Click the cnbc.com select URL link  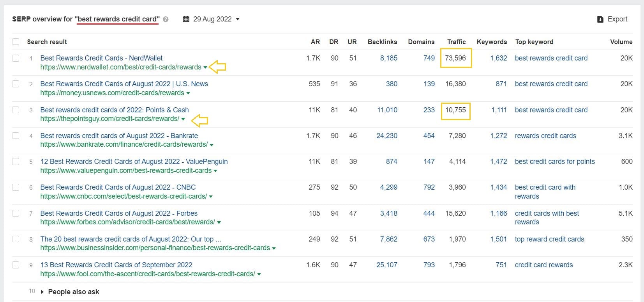(x=124, y=196)
